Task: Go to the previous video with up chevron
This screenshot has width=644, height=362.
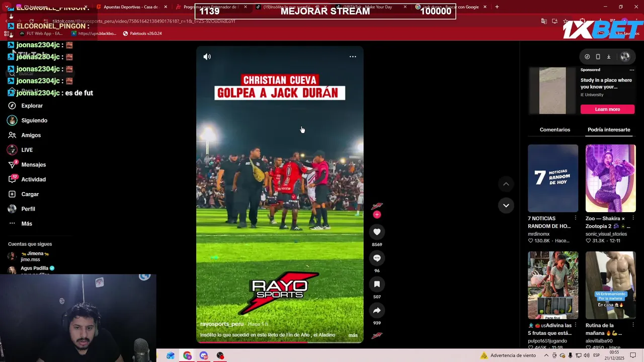Action: 506,184
